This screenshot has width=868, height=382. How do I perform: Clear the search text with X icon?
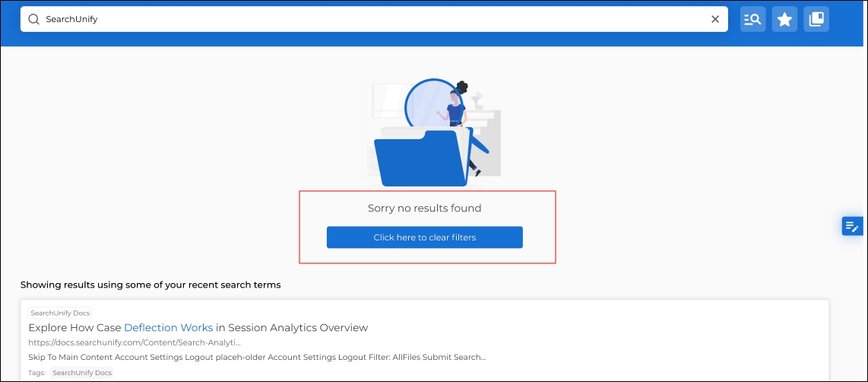coord(714,20)
